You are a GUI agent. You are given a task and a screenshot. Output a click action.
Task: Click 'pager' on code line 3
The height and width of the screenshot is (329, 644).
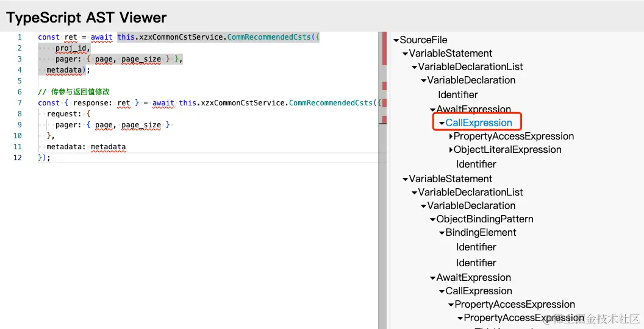pos(66,59)
